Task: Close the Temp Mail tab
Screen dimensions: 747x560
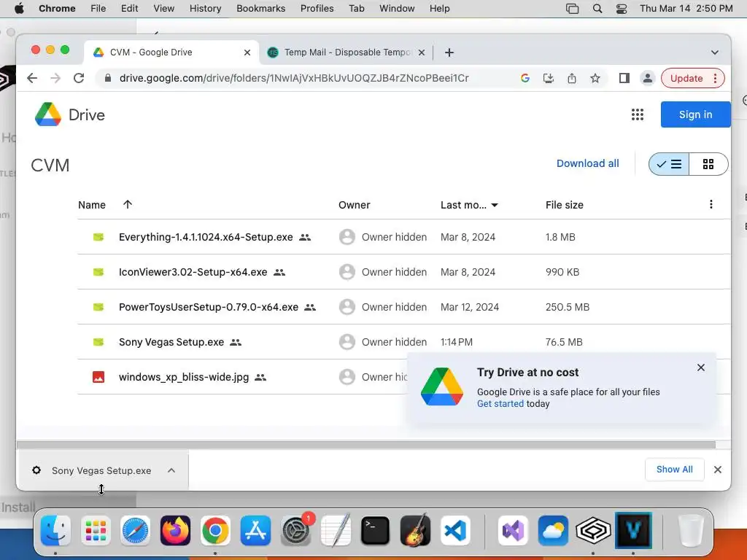Action: click(422, 52)
